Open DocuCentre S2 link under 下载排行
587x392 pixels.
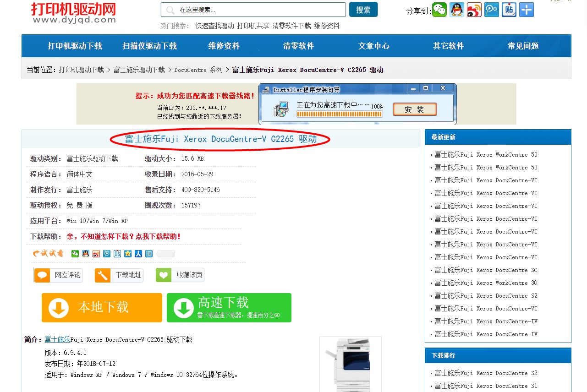(x=486, y=373)
